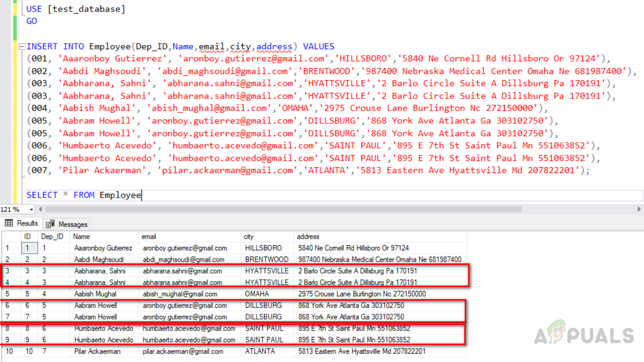Select the city column header

249,236
